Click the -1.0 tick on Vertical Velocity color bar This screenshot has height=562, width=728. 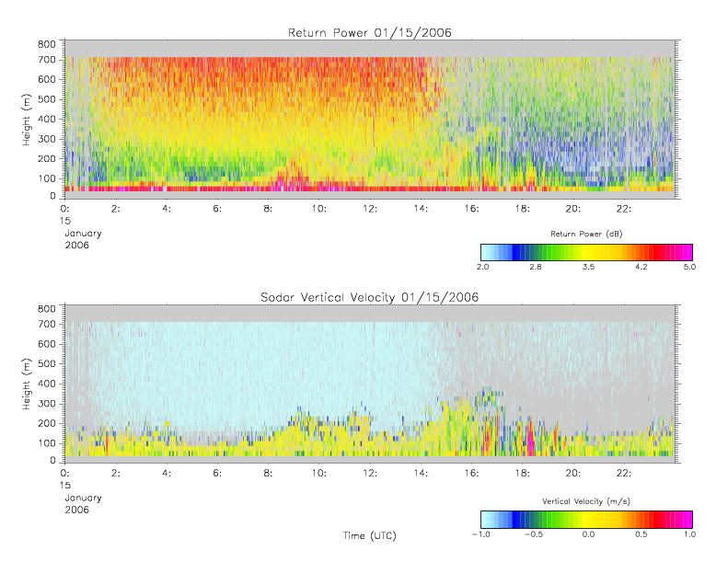tap(480, 534)
